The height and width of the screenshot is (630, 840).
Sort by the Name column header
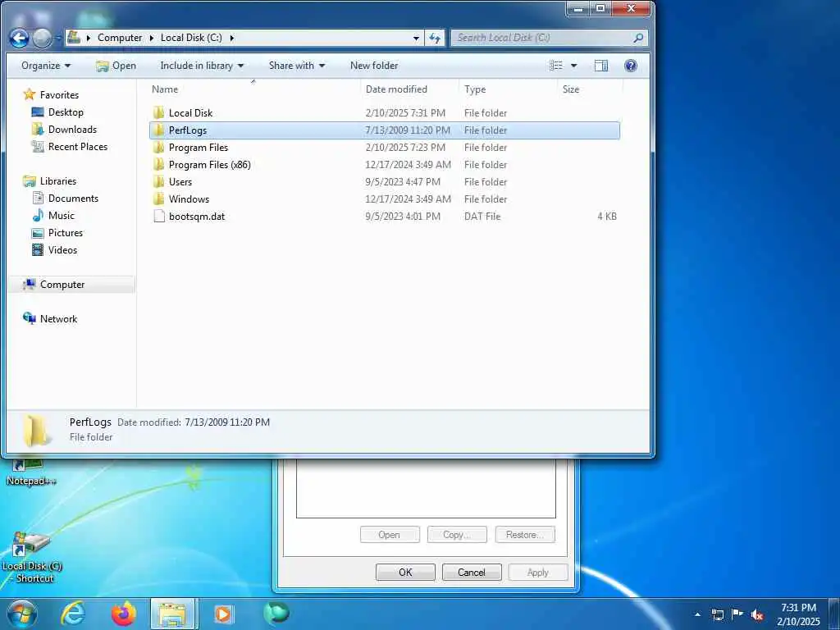click(253, 89)
